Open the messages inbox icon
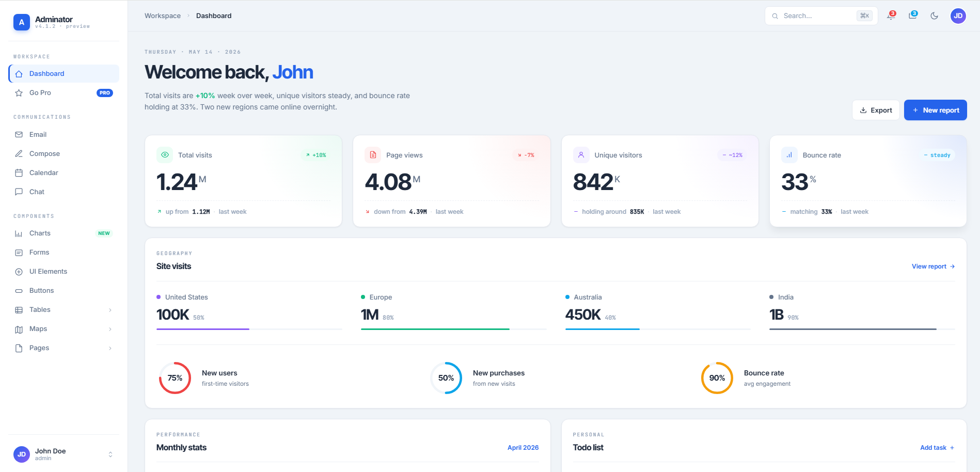980x472 pixels. (x=913, y=16)
